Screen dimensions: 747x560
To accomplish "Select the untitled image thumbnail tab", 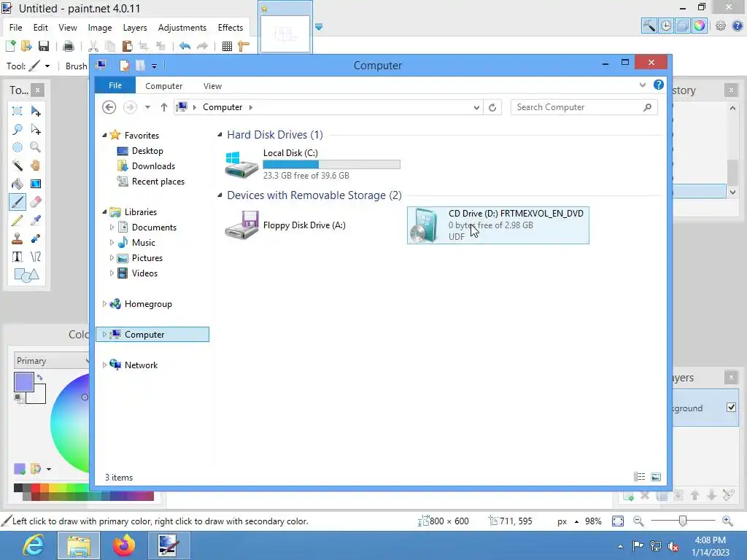I will tap(285, 34).
